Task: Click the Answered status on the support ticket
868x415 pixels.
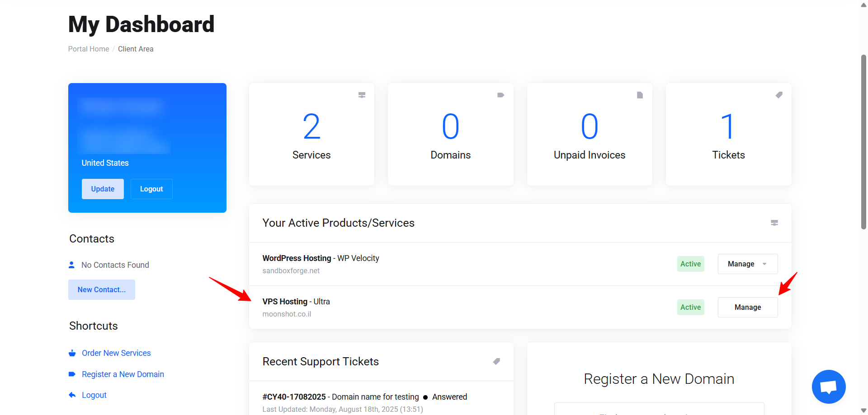Action: [449, 396]
